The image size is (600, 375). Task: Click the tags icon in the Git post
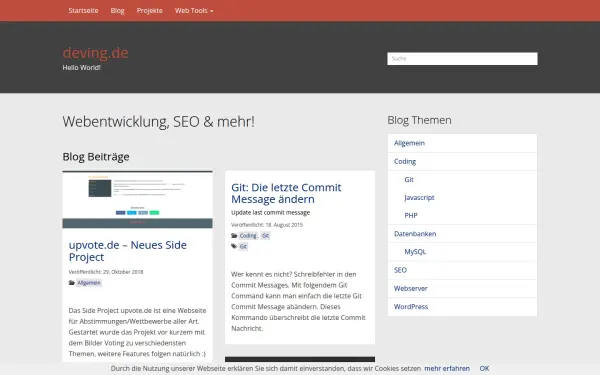coord(234,246)
